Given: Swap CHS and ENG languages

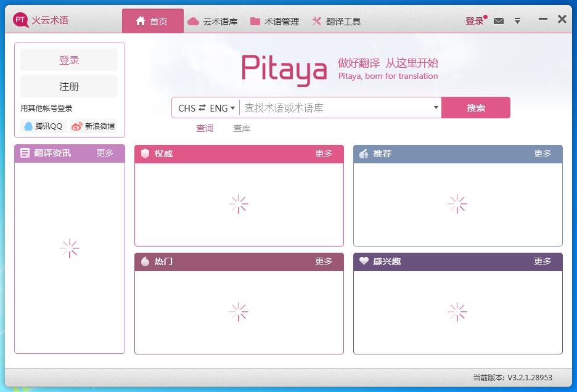Looking at the screenshot, I should 202,108.
